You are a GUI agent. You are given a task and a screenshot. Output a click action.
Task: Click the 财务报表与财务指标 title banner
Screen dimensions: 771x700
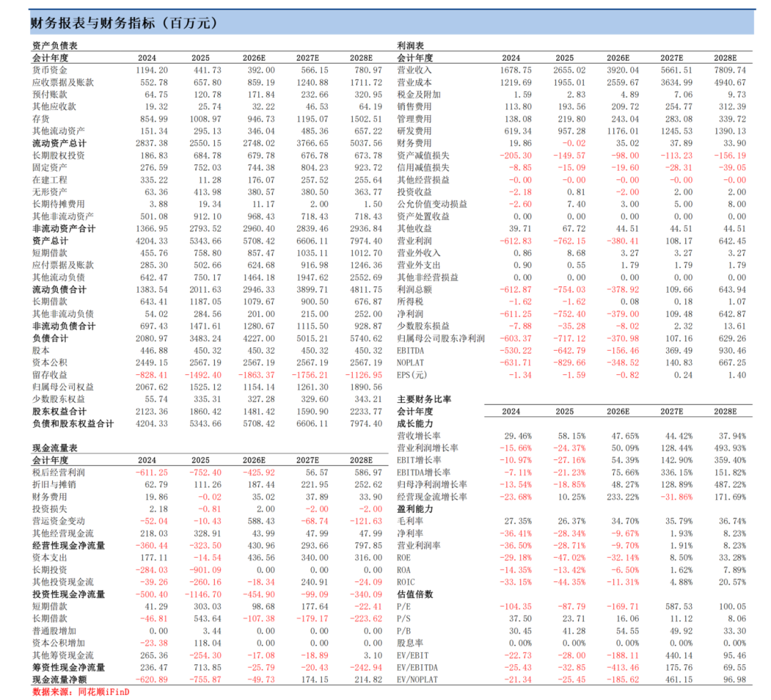pyautogui.click(x=391, y=23)
